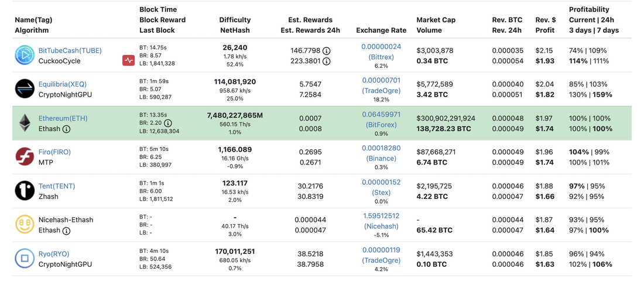Viewport: 644px width, 285px height.
Task: Click Ryo difficulty 170,011,251
Action: pos(235,251)
